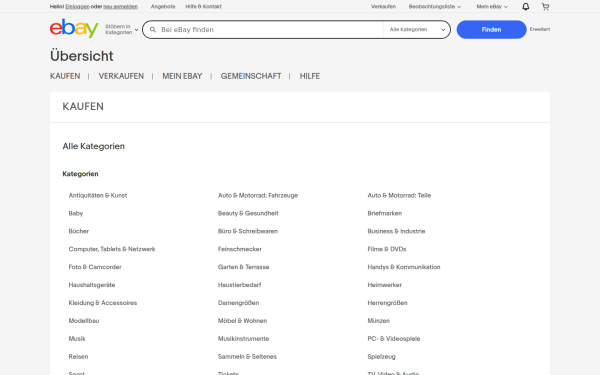Screen dimensions: 600x375
Task: Open Kleidung & Accessoires category
Action: point(103,303)
